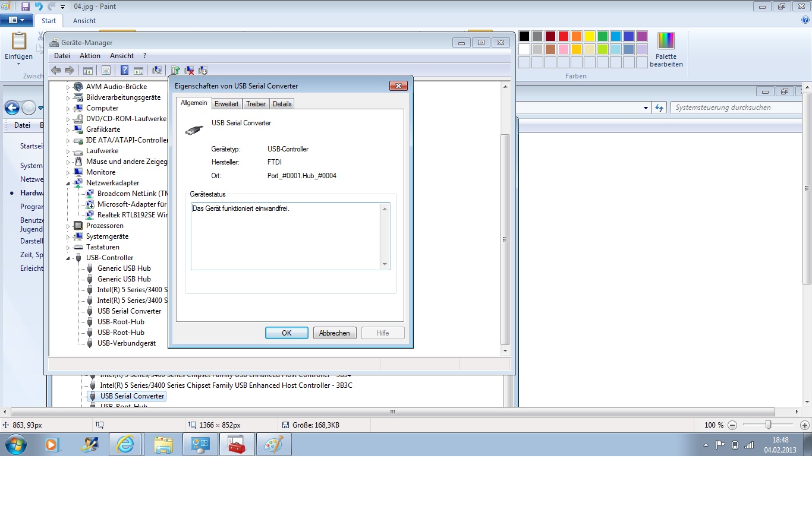Open the address bar dropdown in Systemsteuerung
This screenshot has height=506, width=812.
pos(646,108)
